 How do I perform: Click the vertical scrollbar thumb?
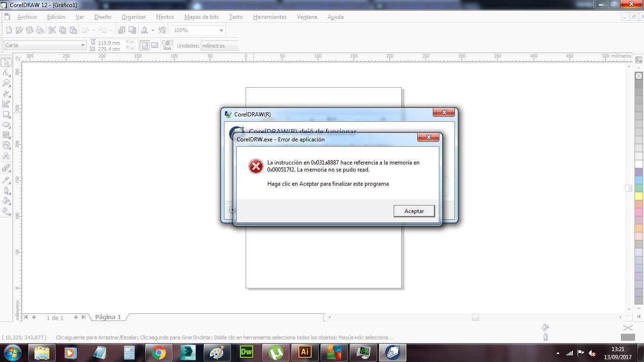pos(628,188)
